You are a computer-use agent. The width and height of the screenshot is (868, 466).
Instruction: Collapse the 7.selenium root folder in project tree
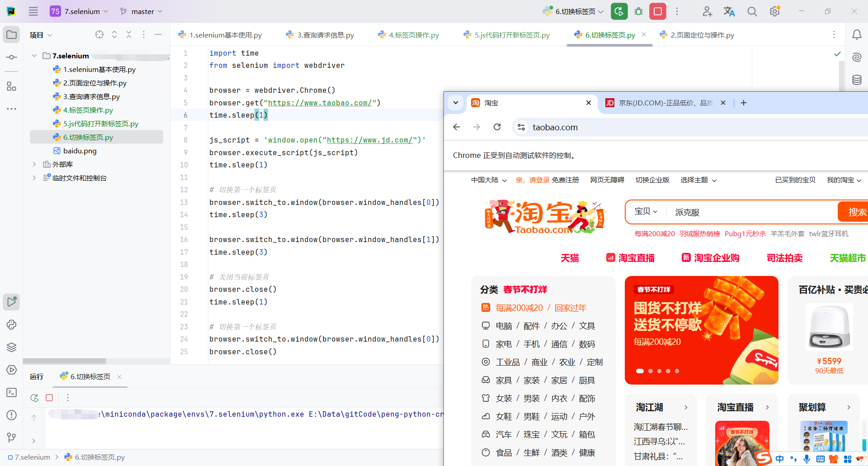click(34, 56)
